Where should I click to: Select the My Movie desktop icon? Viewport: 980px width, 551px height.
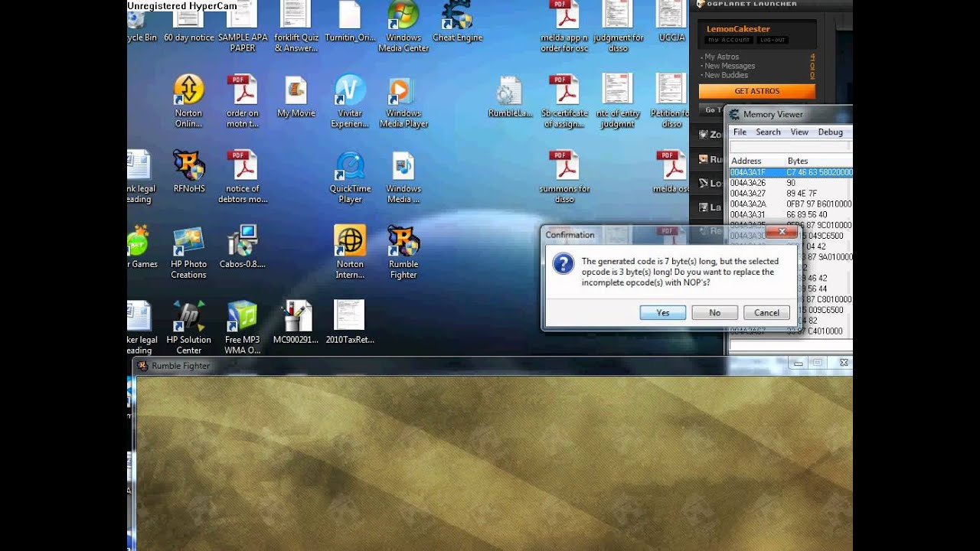(296, 96)
